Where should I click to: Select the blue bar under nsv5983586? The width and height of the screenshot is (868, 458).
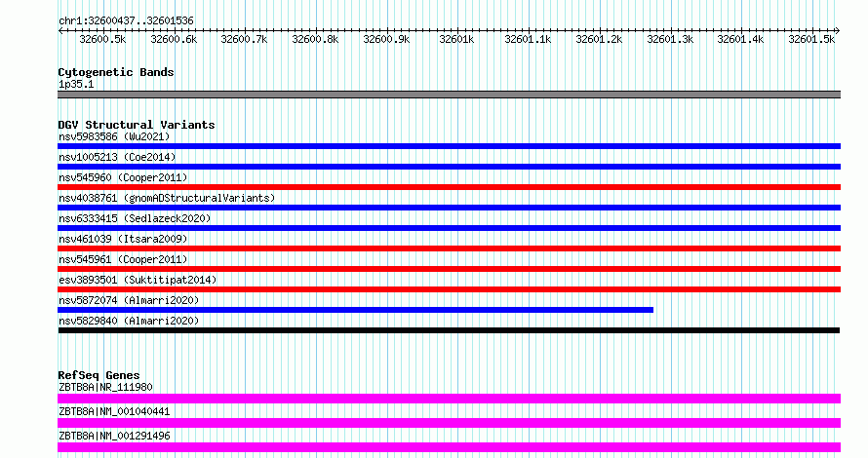tap(449, 146)
